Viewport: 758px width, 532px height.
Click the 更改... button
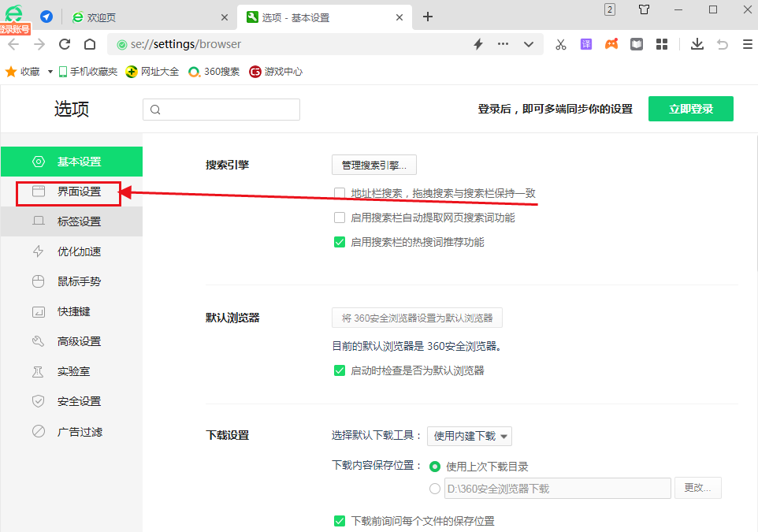pos(697,488)
